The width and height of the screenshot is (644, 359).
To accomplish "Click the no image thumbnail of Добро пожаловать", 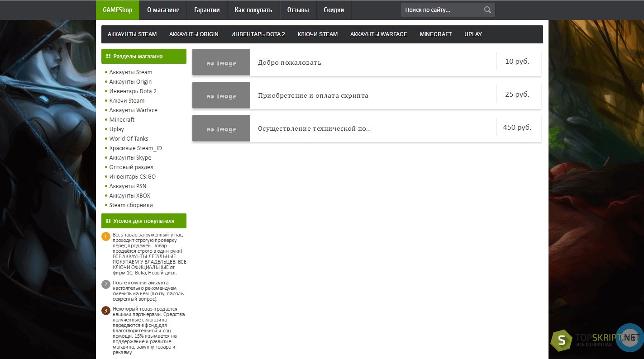I will click(x=221, y=62).
